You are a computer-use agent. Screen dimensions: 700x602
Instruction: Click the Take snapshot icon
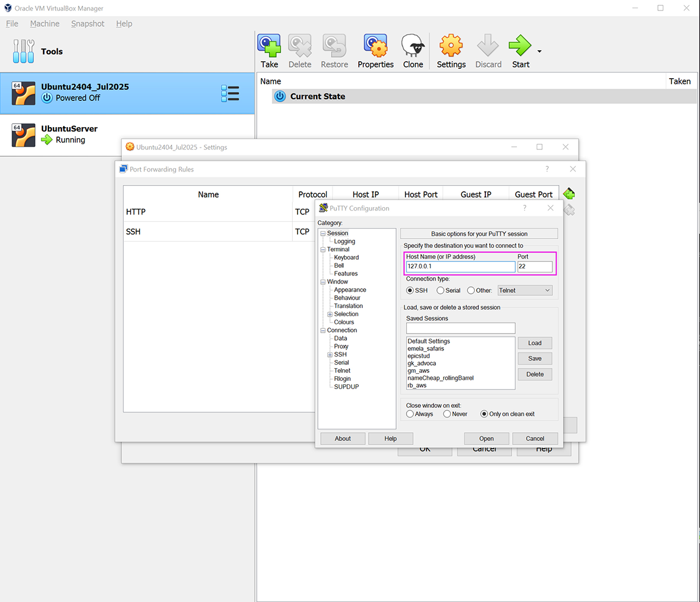269,45
